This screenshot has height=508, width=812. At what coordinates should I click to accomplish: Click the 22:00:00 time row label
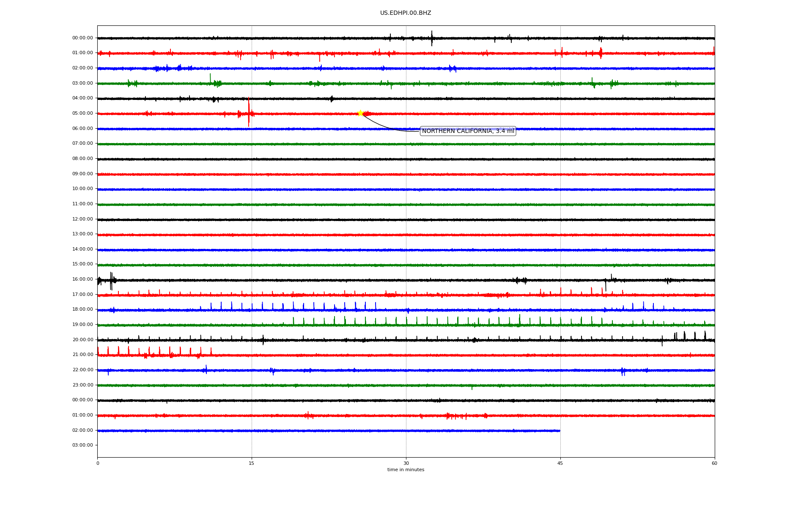click(x=82, y=370)
